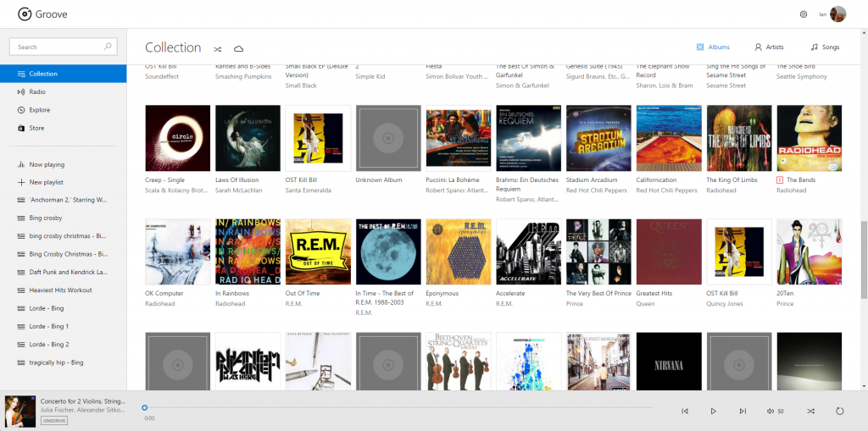Open the Unknown Album placeholder cover
Screen dimensions: 868x431
click(388, 138)
